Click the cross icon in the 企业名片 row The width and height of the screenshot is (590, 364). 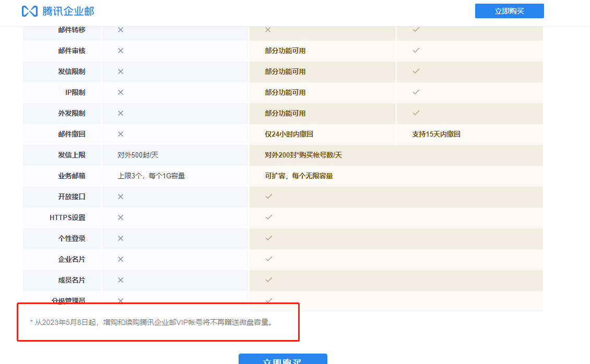point(121,259)
